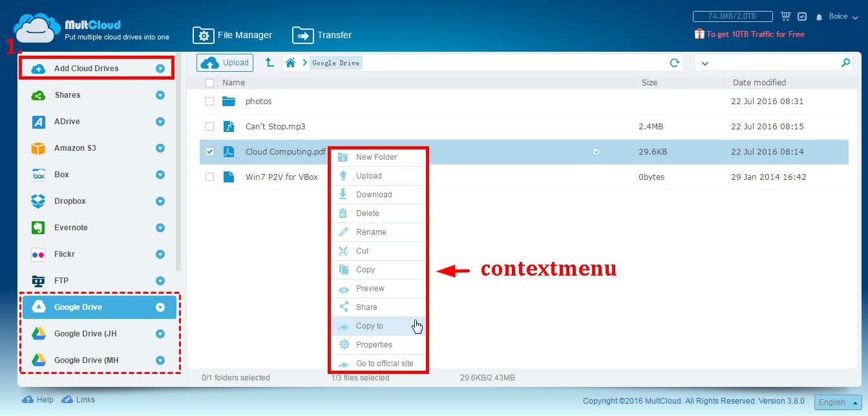Screen dimensions: 868x416
Task: Choose Rename in context menu
Action: (x=378, y=232)
